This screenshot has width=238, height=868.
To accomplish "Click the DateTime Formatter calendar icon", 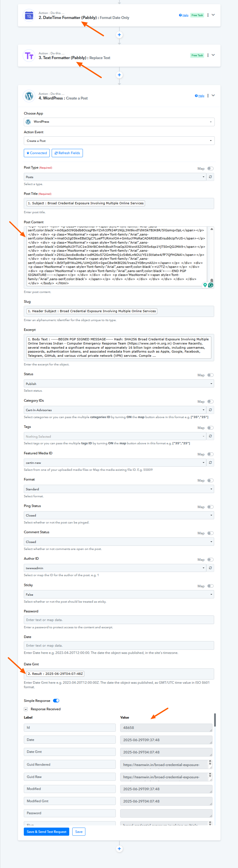I will pos(29,16).
